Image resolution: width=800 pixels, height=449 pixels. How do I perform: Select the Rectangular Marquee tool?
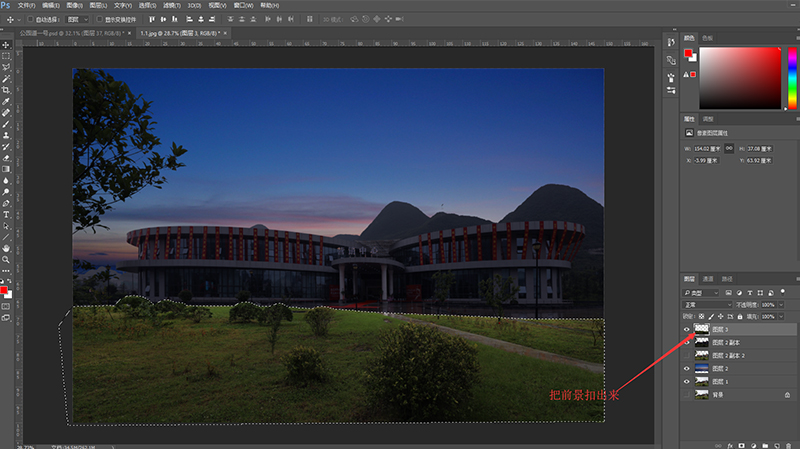[x=6, y=56]
